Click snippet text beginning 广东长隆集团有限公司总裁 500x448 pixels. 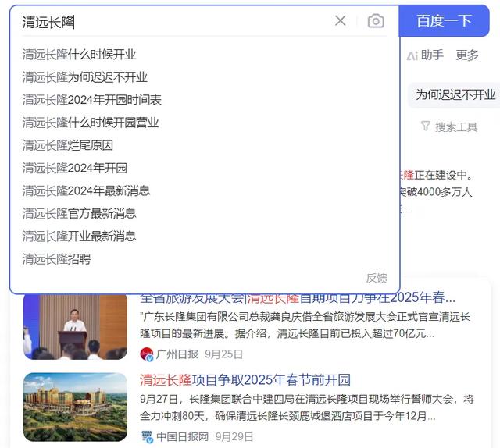tap(305, 325)
